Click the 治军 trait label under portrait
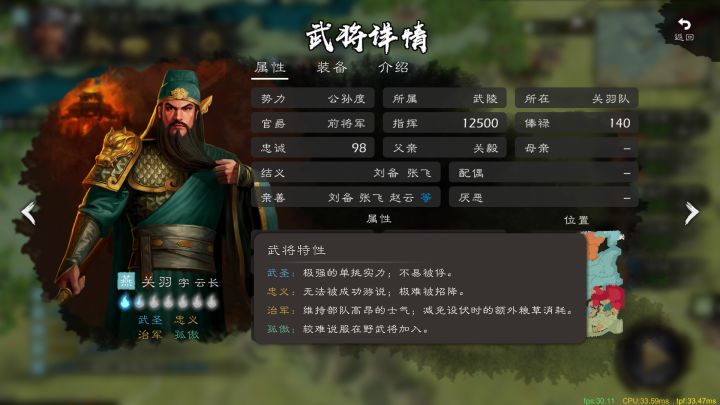The height and width of the screenshot is (405, 720). pos(150,335)
